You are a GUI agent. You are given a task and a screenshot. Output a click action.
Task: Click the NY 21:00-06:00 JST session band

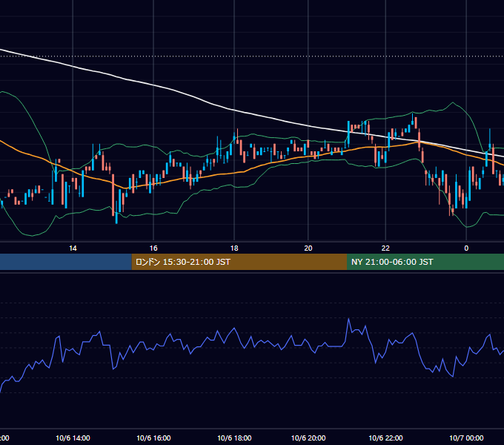425,262
